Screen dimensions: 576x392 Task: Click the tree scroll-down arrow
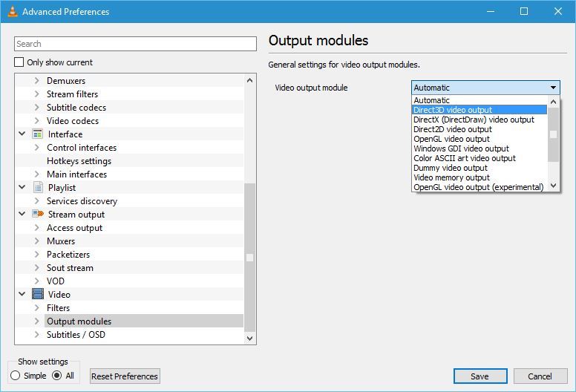pos(250,338)
